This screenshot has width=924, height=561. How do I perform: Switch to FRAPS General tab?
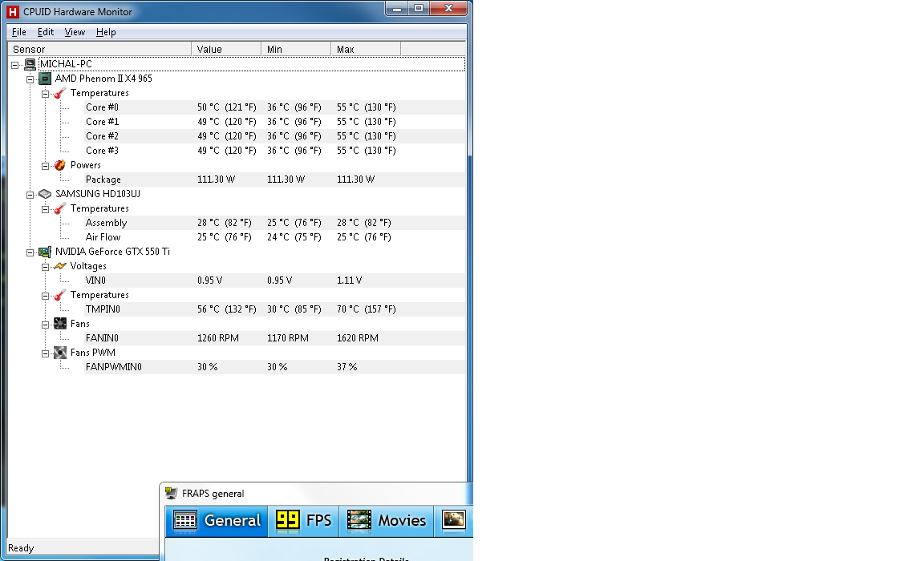tap(217, 520)
